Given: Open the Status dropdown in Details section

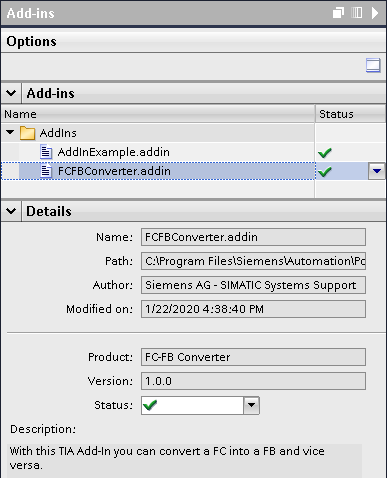Looking at the screenshot, I should coord(251,405).
